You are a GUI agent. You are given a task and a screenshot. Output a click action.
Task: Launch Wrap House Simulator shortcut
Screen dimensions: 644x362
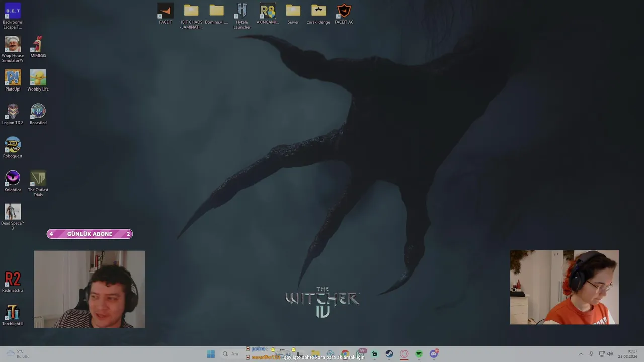(x=13, y=49)
